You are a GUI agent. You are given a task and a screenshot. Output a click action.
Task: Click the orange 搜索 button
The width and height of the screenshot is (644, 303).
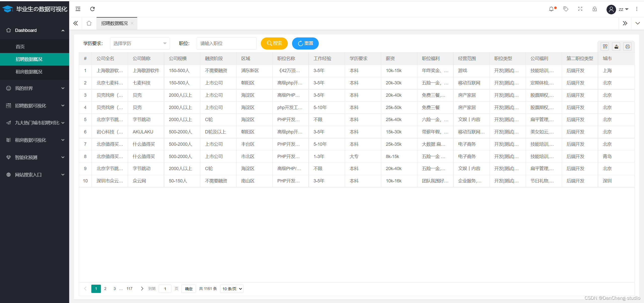click(x=274, y=43)
